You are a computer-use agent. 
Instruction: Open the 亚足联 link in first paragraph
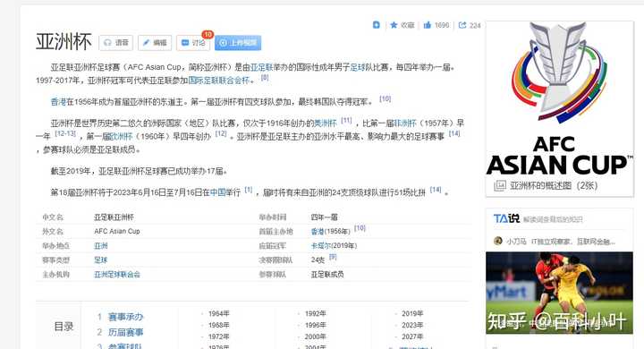pos(261,67)
